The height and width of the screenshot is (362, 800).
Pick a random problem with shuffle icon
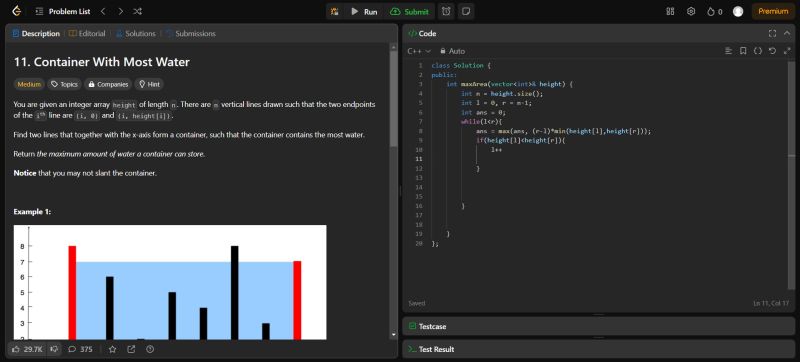pyautogui.click(x=138, y=11)
